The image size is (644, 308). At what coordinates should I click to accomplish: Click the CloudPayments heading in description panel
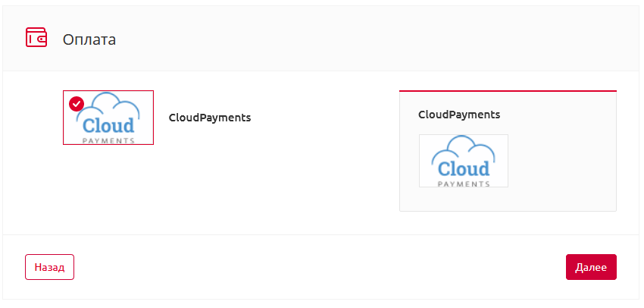pyautogui.click(x=459, y=115)
